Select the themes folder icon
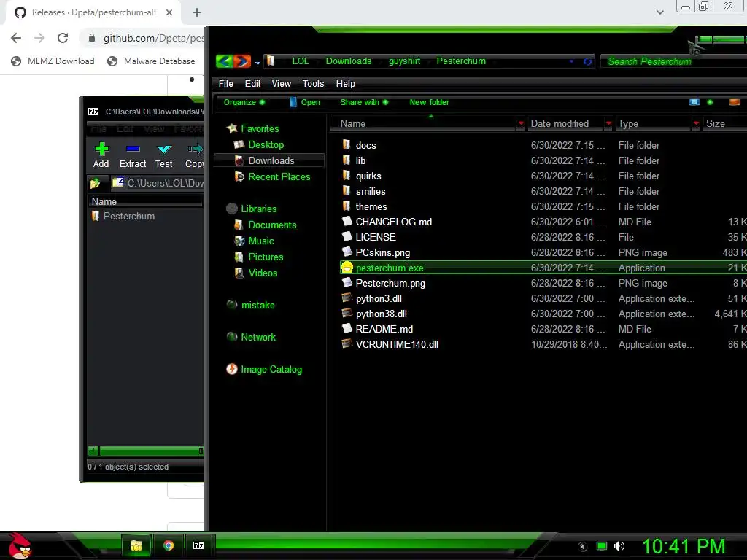 pyautogui.click(x=347, y=206)
